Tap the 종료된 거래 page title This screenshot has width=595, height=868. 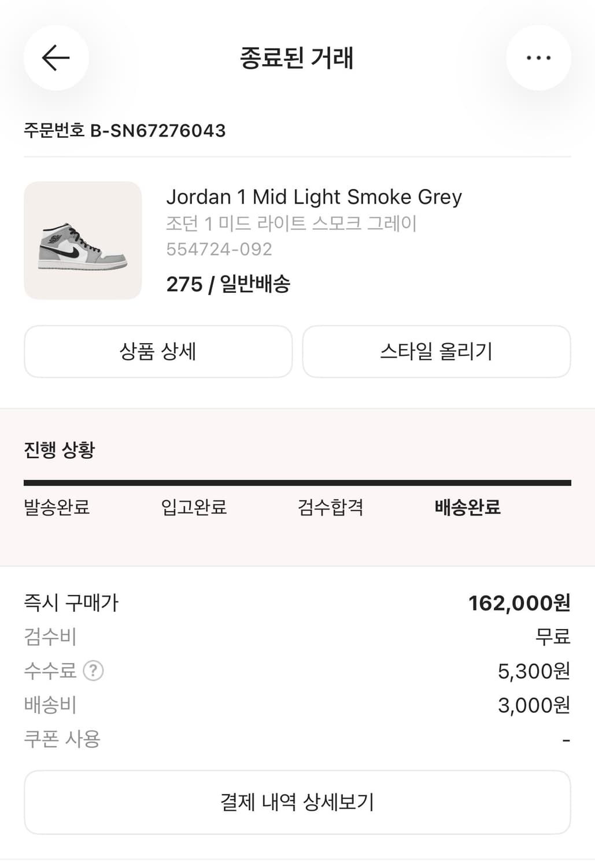click(x=297, y=58)
